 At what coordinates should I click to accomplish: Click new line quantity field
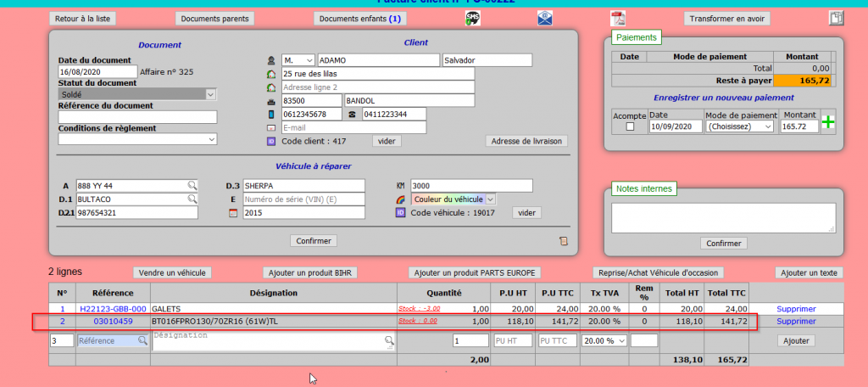click(x=470, y=340)
